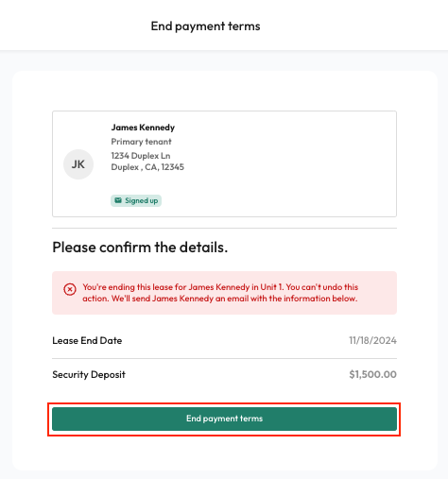Click the tenant information card
This screenshot has height=479, width=448.
point(224,163)
